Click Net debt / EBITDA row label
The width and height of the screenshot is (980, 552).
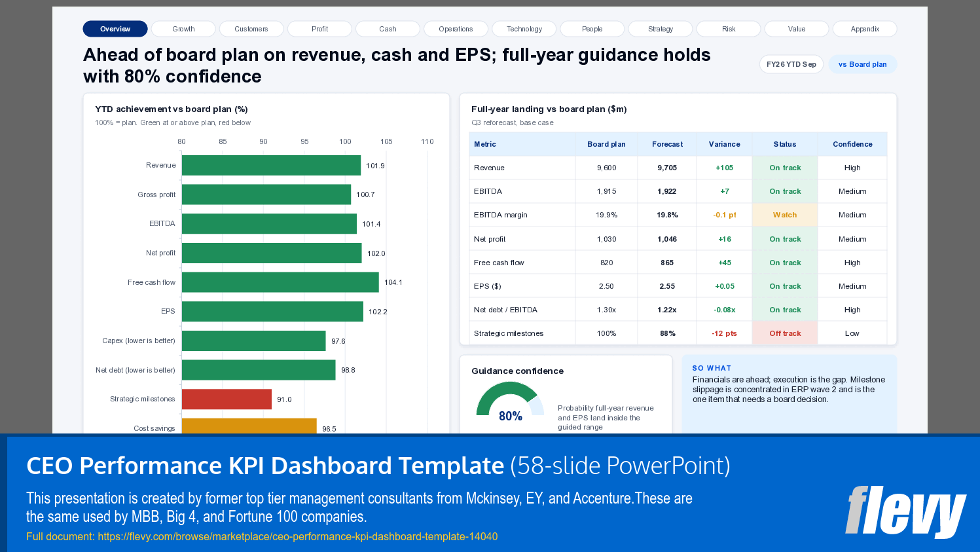point(505,310)
